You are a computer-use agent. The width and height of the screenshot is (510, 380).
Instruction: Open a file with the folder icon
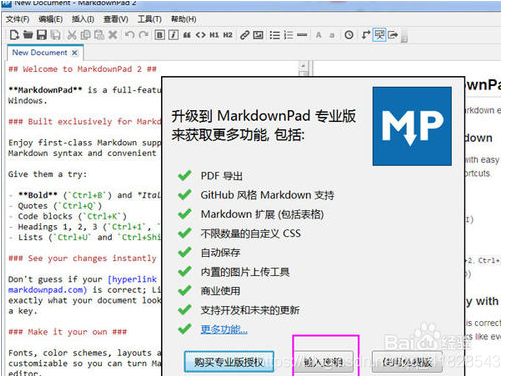pyautogui.click(x=28, y=35)
